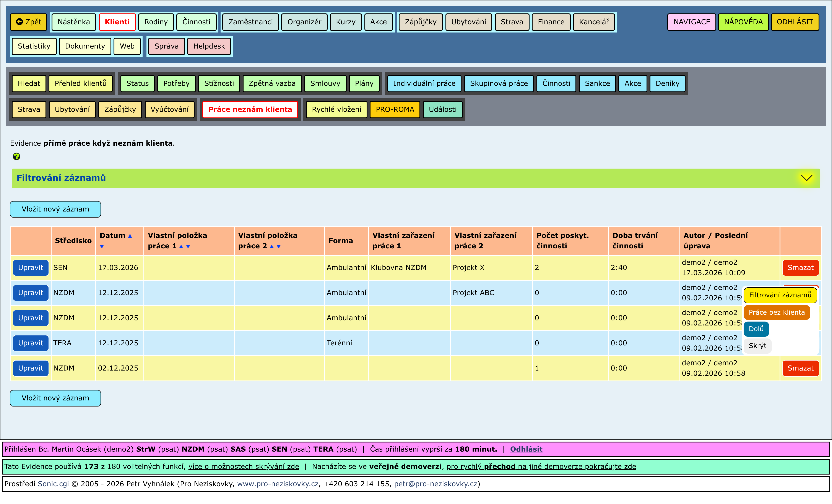Image resolution: width=832 pixels, height=504 pixels.
Task: Open the PRO-ROMA orange tab
Action: [395, 109]
